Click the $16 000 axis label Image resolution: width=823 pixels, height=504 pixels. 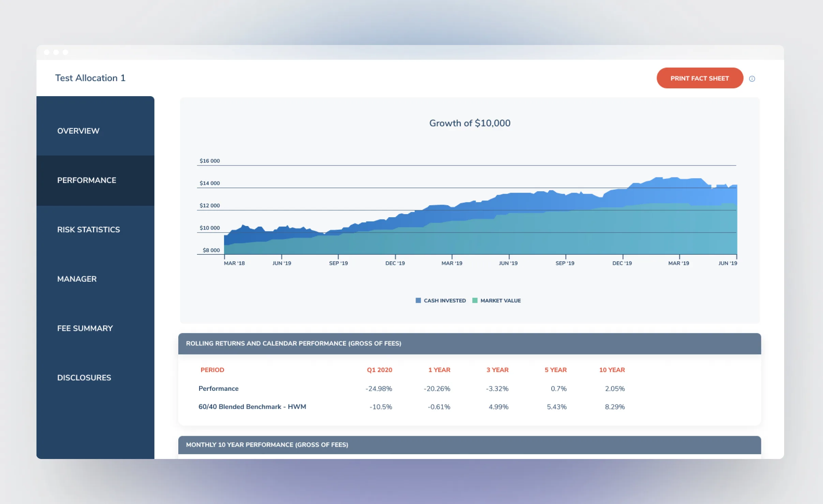coord(210,161)
